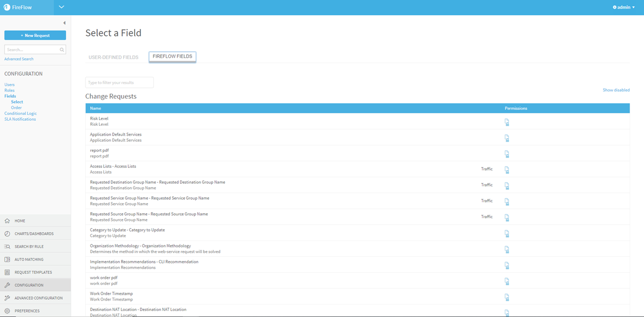Image resolution: width=644 pixels, height=317 pixels.
Task: Go to Auto Matching in sidebar
Action: coord(29,259)
